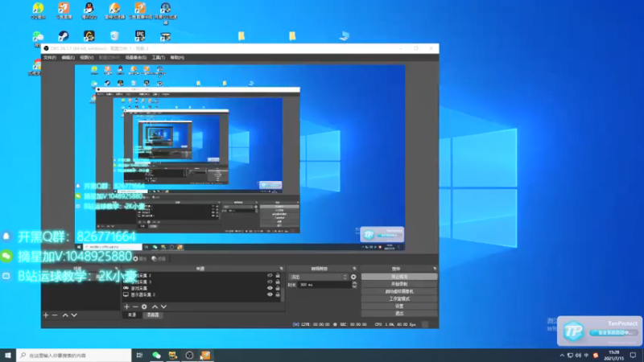Click the taskbar search box
644x362 pixels.
pyautogui.click(x=74, y=355)
